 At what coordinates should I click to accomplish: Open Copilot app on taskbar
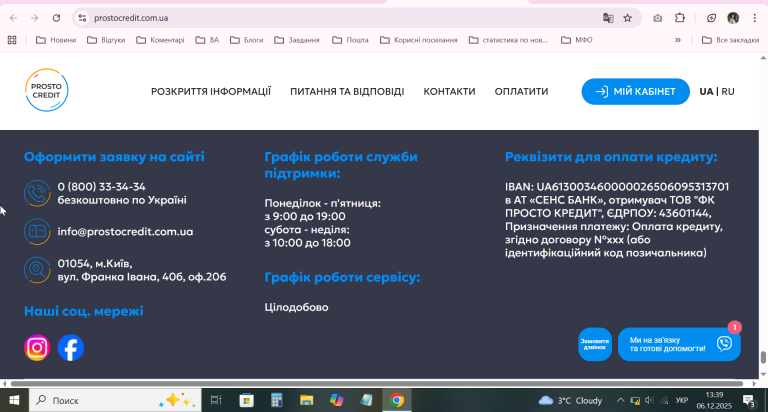(336, 400)
